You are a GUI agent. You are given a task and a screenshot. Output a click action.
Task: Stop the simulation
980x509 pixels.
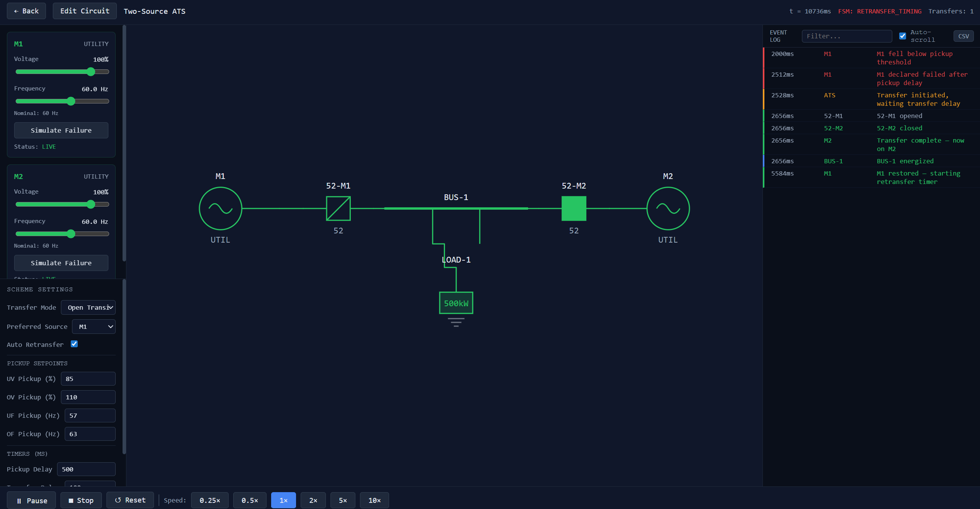click(x=81, y=501)
